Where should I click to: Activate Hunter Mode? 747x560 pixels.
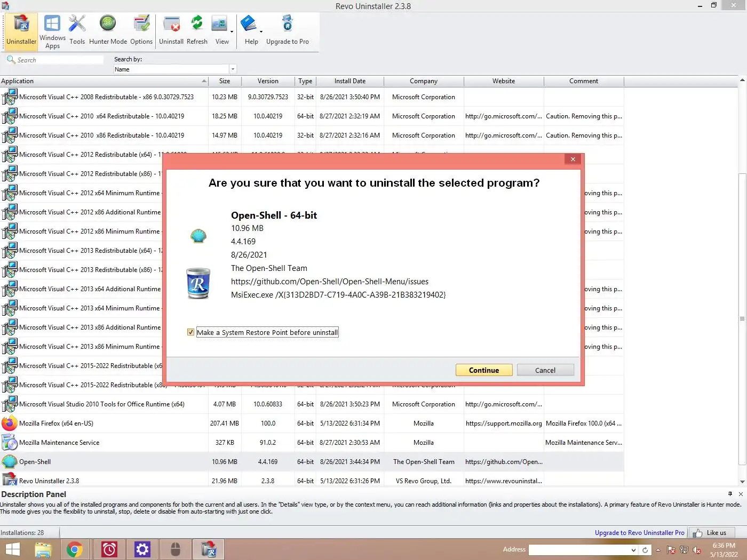(108, 31)
